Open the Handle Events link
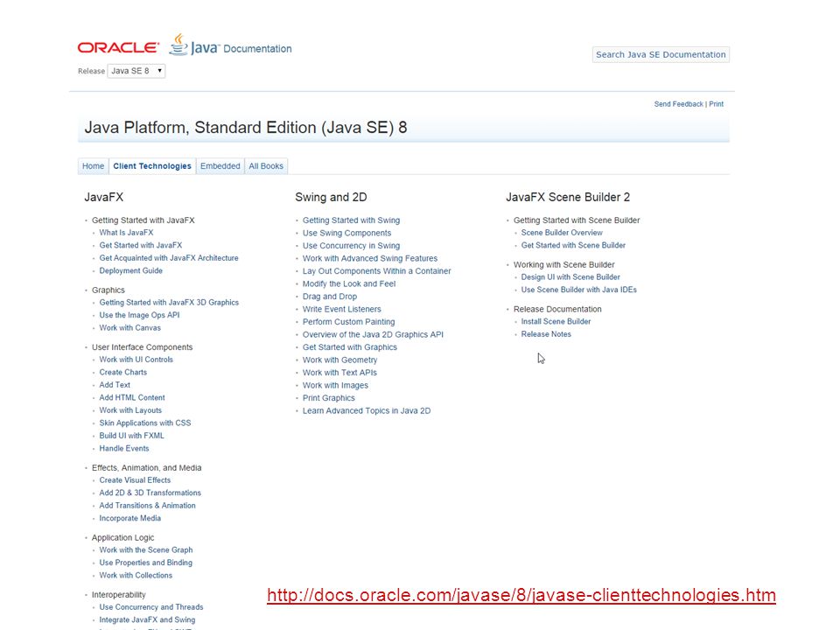 [x=123, y=448]
